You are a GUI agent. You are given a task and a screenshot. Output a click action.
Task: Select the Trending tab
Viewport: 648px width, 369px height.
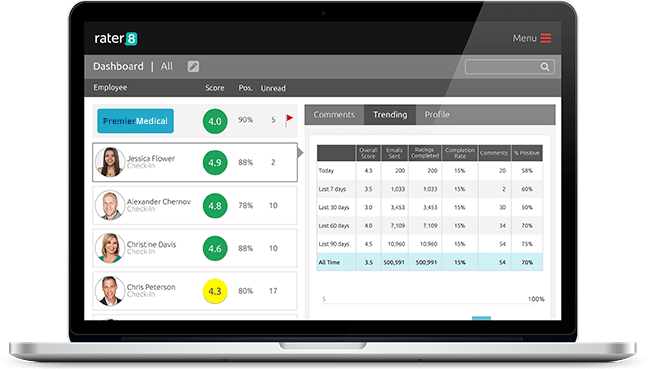(390, 114)
